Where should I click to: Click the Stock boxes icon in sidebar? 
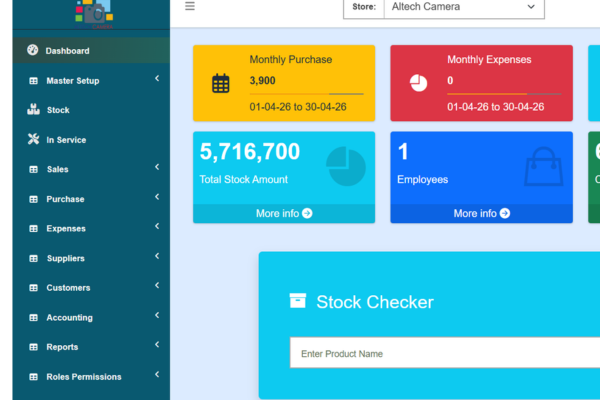pyautogui.click(x=33, y=110)
